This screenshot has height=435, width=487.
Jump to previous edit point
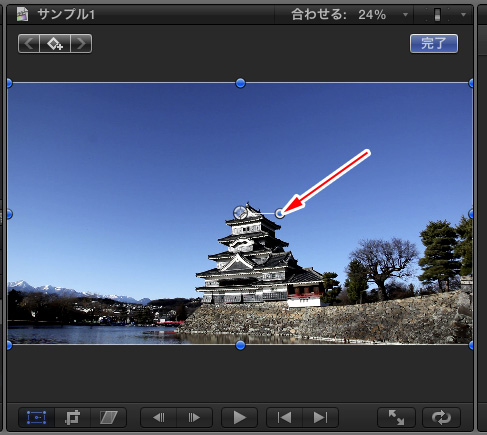point(284,417)
